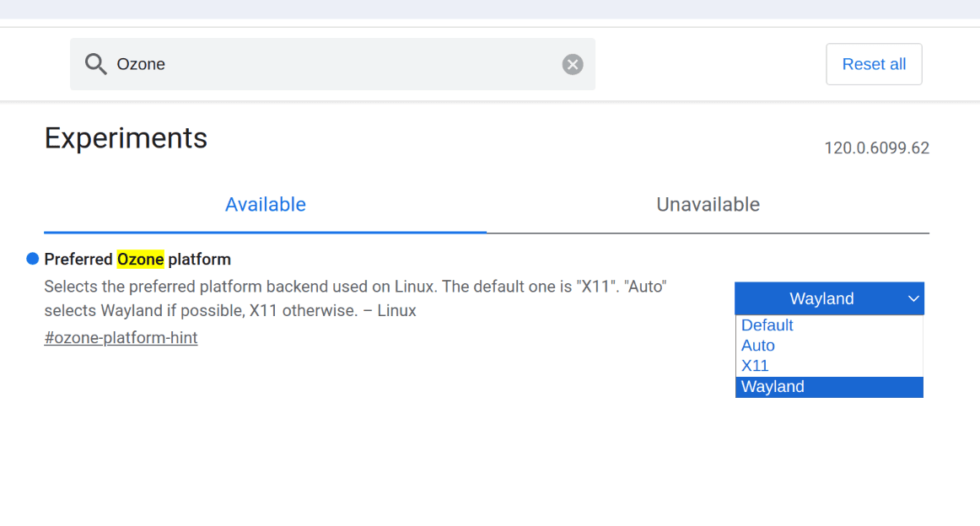Pick X11 in the platform list
980x526 pixels.
[x=755, y=366]
